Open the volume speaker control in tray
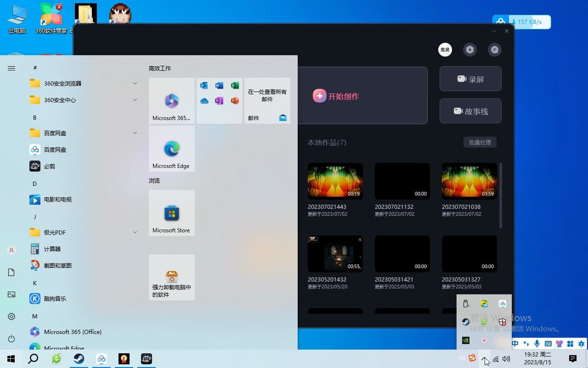Viewport: 588px width, 368px height. 506,359
